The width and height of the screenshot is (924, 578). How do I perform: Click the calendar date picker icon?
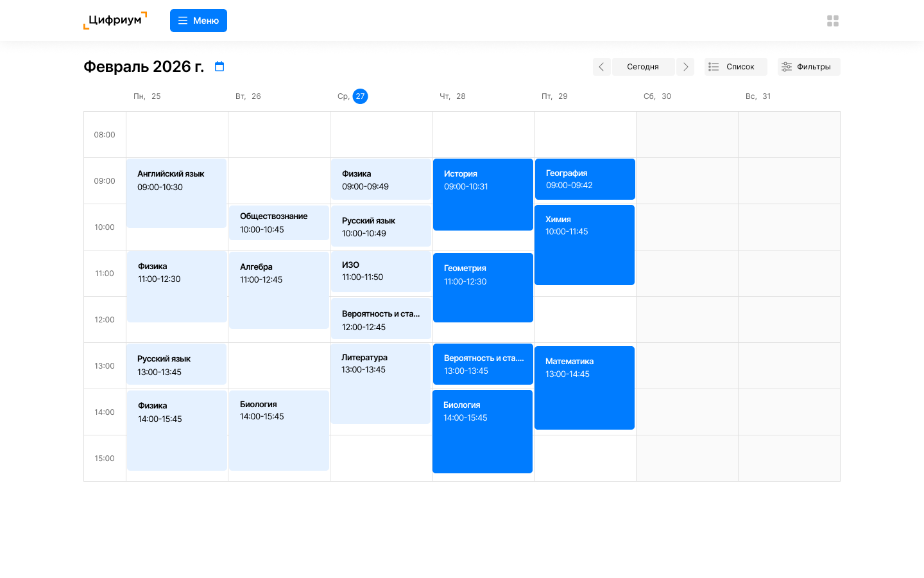coord(219,67)
